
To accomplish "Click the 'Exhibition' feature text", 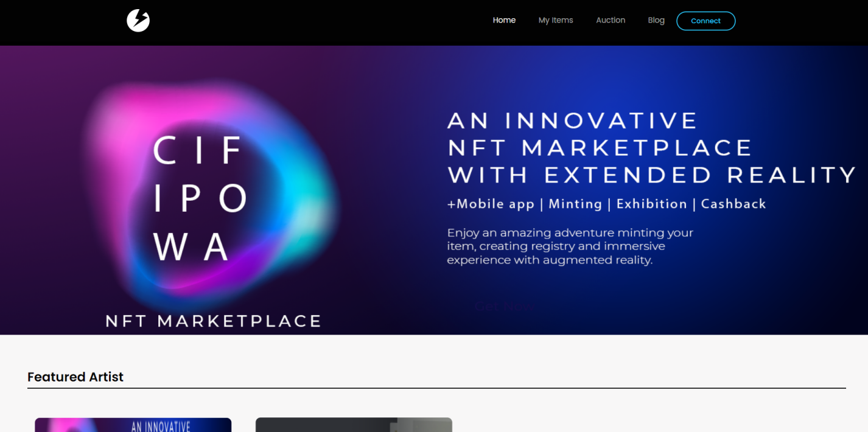I will pos(651,204).
